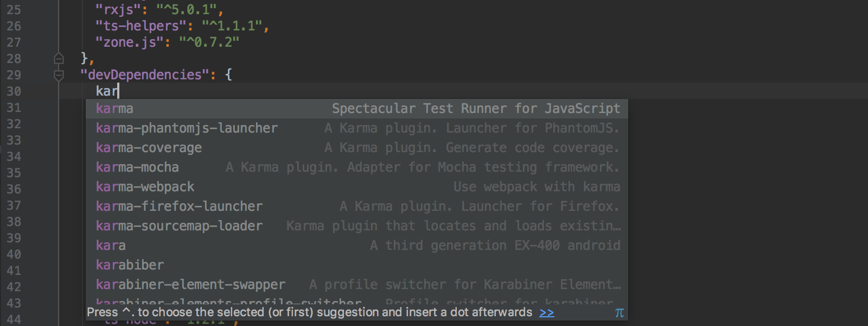This screenshot has height=326, width=868.
Task: Select the 'kara' completion entry
Action: 357,246
